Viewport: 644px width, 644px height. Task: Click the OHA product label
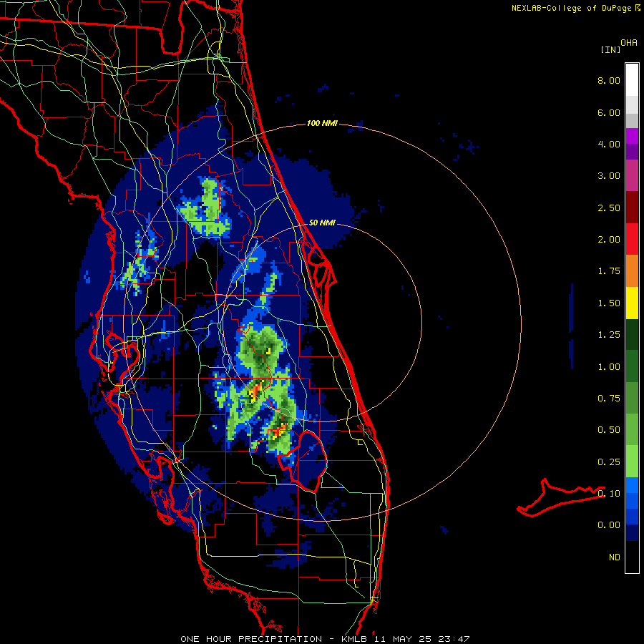tap(629, 43)
